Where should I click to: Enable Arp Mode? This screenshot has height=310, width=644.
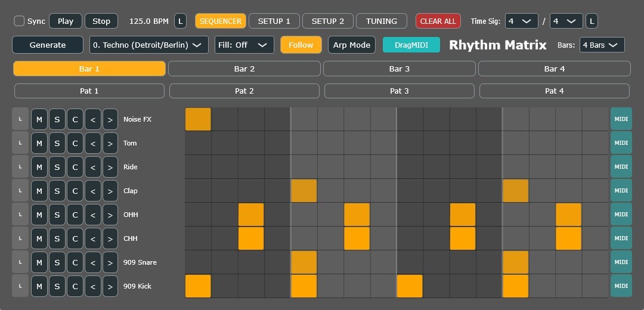pos(352,45)
